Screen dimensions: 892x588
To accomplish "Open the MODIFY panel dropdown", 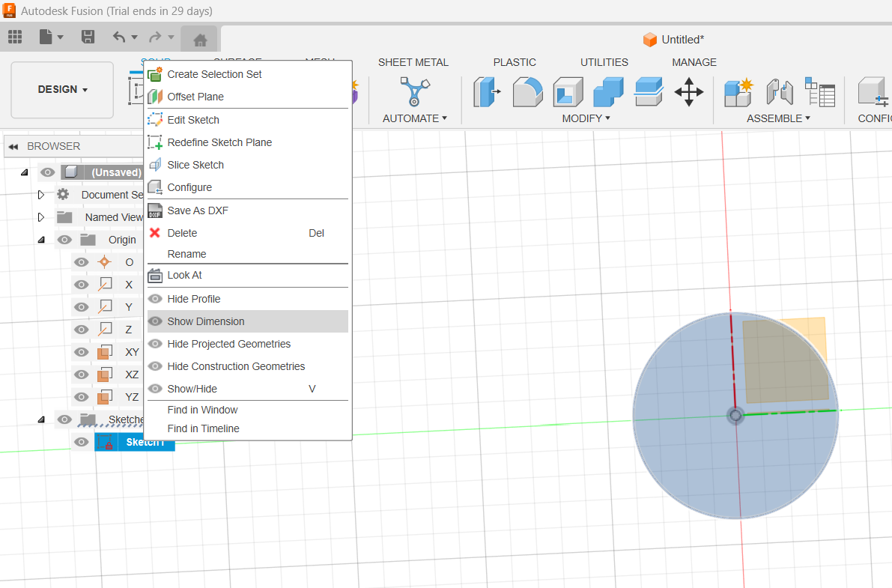I will click(586, 118).
